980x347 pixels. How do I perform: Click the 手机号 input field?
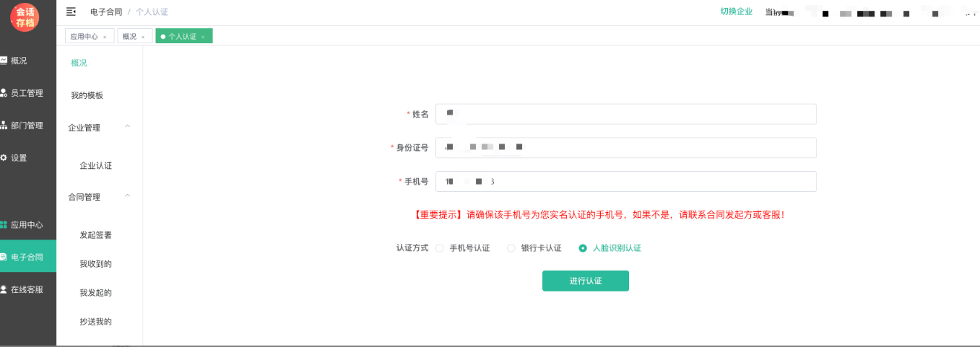(625, 181)
